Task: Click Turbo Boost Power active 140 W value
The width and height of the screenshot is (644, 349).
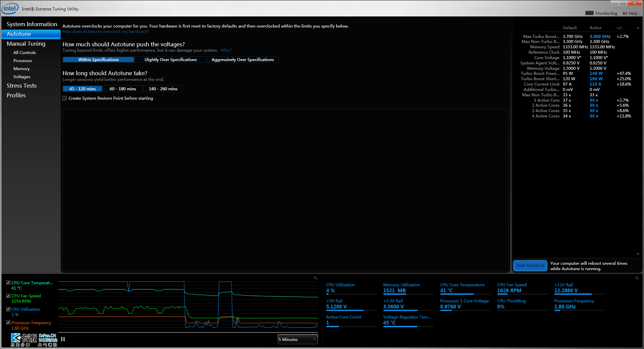Action: coord(596,73)
